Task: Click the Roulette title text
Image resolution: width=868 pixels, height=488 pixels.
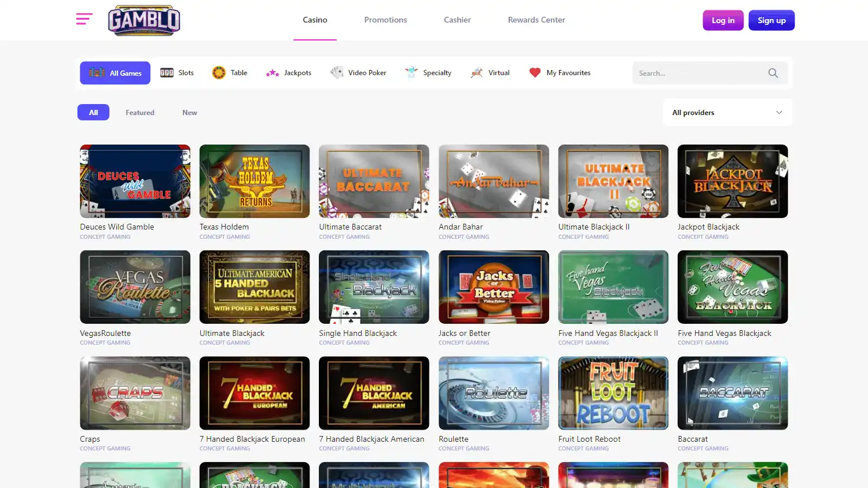Action: [454, 439]
